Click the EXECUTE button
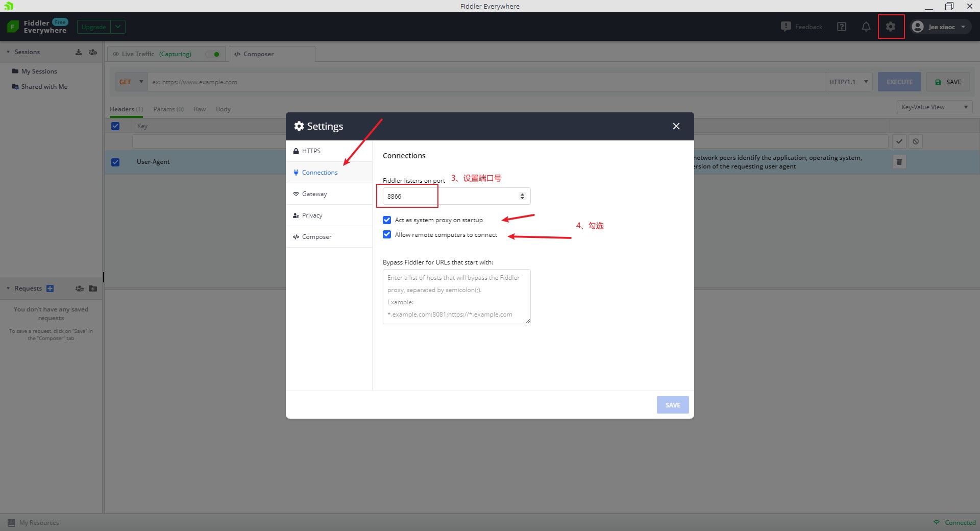This screenshot has height=531, width=980. point(899,82)
